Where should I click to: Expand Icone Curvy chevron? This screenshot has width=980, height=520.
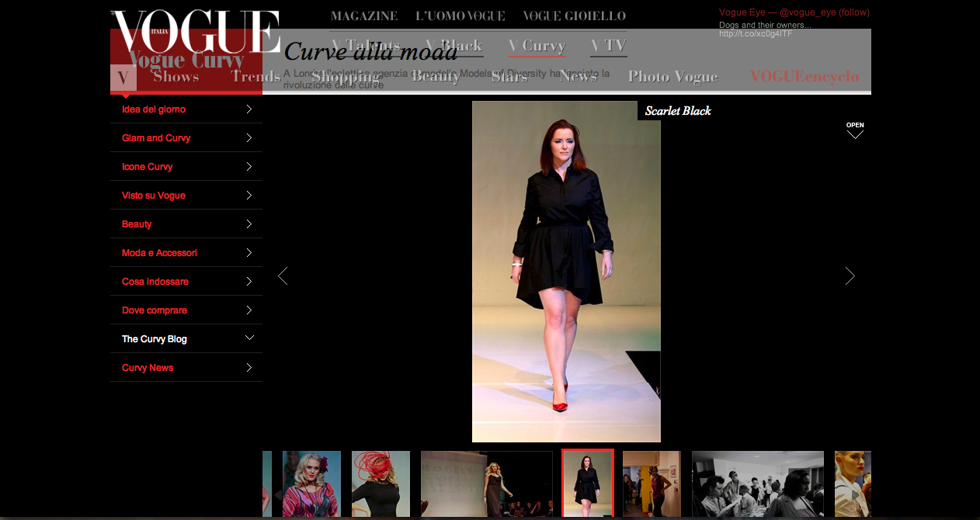[x=248, y=167]
